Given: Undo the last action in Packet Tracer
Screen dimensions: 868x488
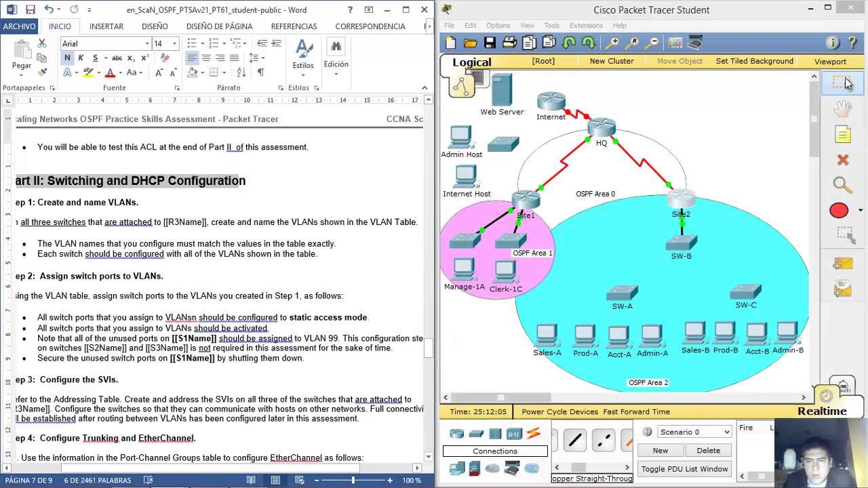Looking at the screenshot, I should point(568,43).
